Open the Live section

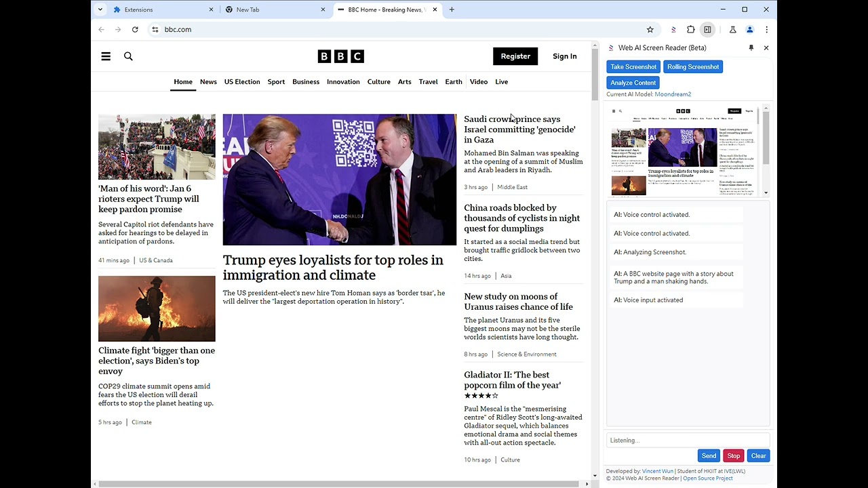502,81
